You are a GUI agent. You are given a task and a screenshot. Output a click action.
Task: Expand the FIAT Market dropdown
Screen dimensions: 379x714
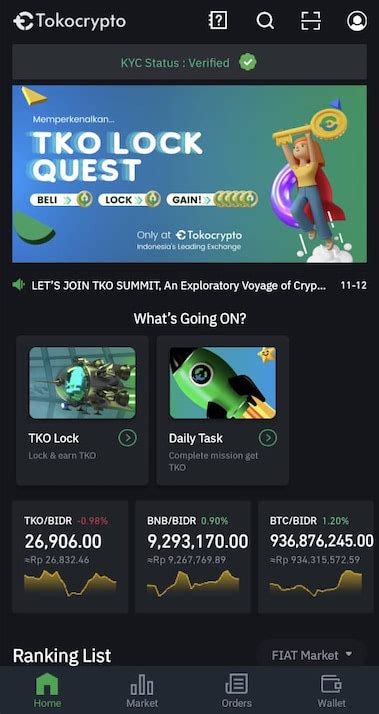pos(312,655)
